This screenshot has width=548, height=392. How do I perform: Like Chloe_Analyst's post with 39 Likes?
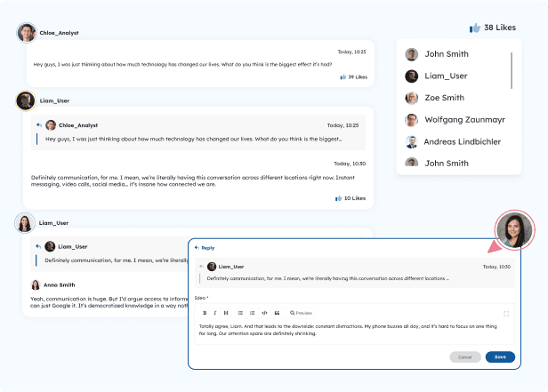coord(343,77)
